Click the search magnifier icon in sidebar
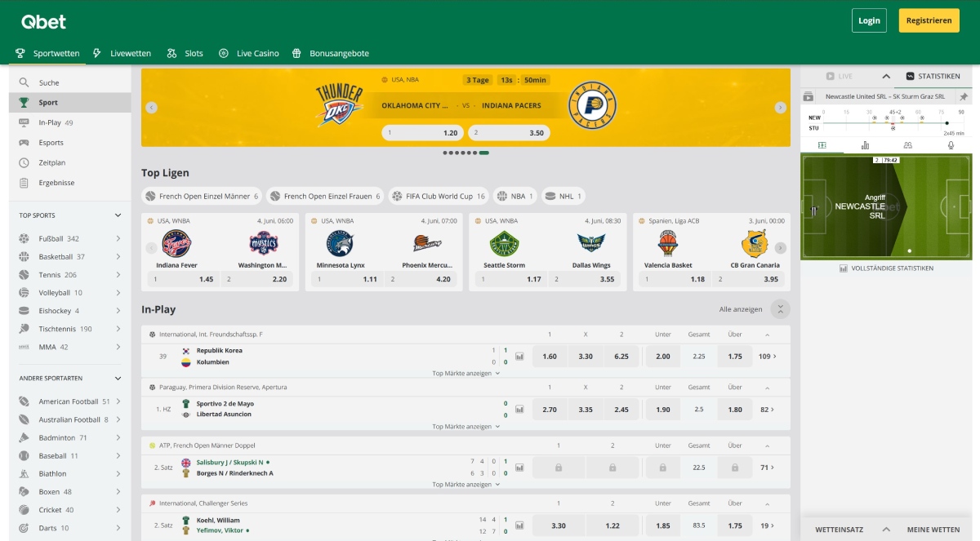This screenshot has width=980, height=541. 24,82
